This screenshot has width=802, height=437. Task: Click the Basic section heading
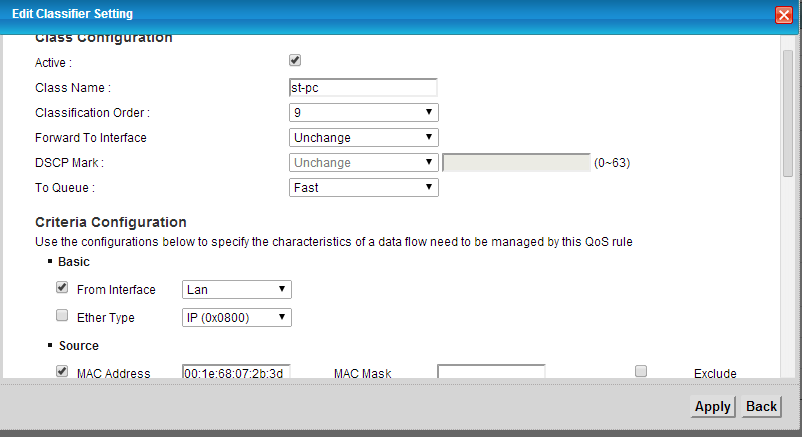click(x=74, y=262)
